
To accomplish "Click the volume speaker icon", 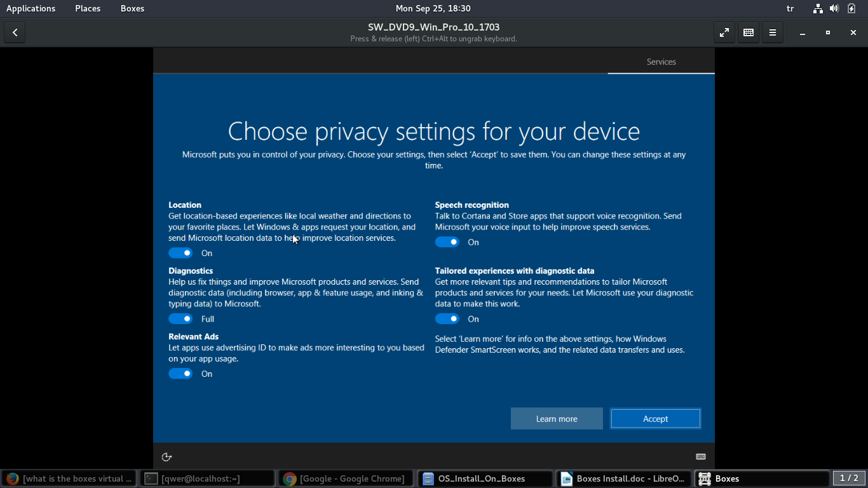I will tap(834, 8).
